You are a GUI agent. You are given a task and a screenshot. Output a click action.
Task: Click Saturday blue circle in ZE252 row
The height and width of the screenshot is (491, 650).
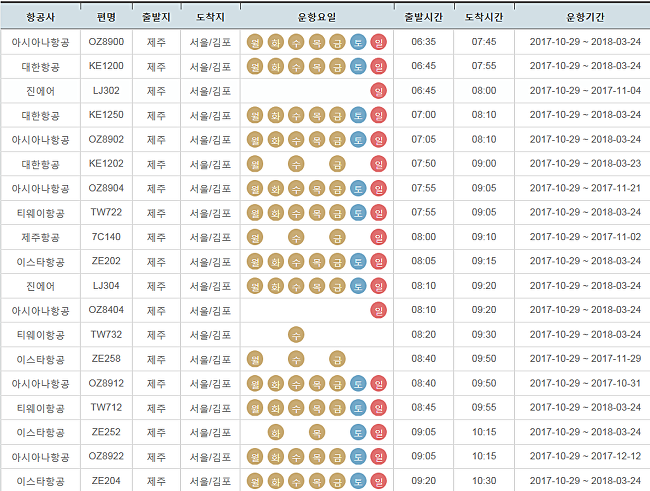tap(358, 433)
